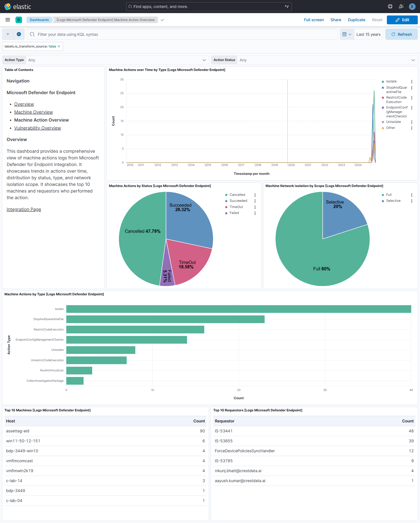Image resolution: width=420 pixels, height=523 pixels.
Task: Open the main navigation hamburger menu
Action: [8, 20]
